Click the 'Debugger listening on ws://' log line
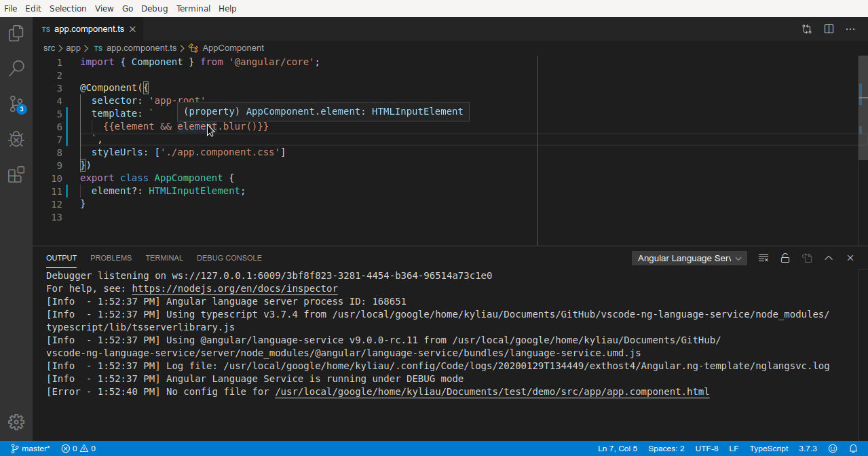This screenshot has height=456, width=868. (x=269, y=275)
